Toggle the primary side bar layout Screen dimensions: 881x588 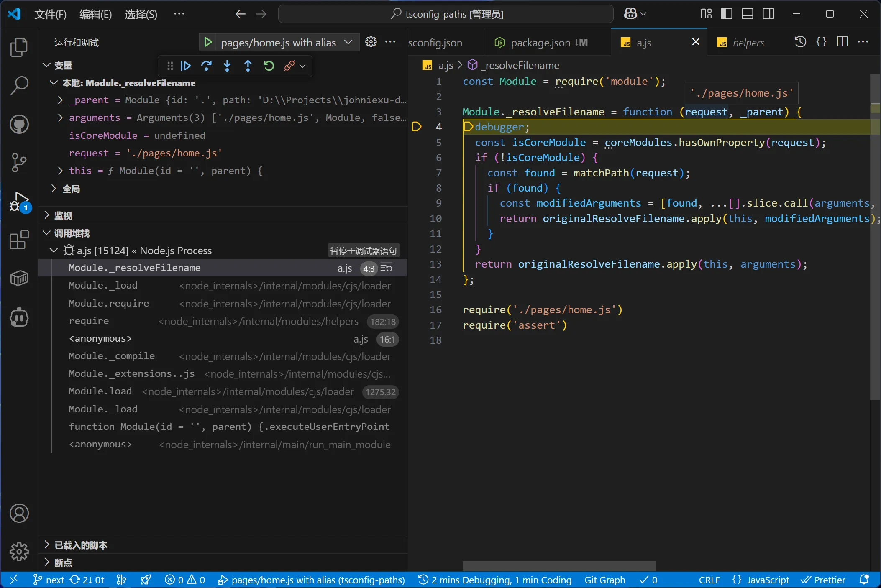(727, 14)
